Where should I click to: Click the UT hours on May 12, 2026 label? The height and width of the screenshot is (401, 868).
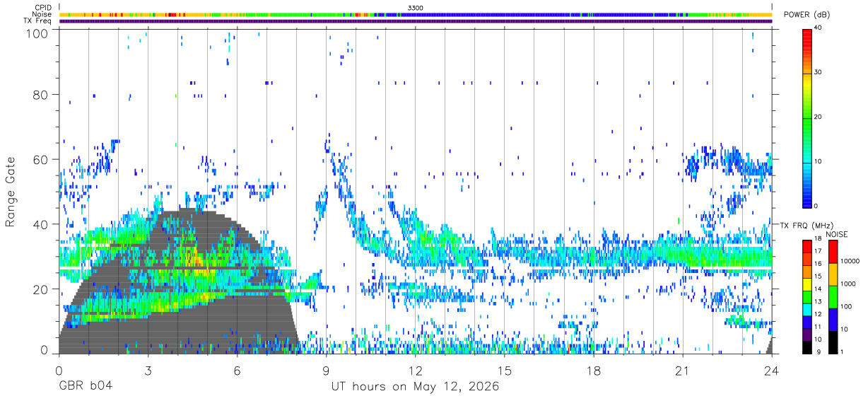[x=415, y=387]
